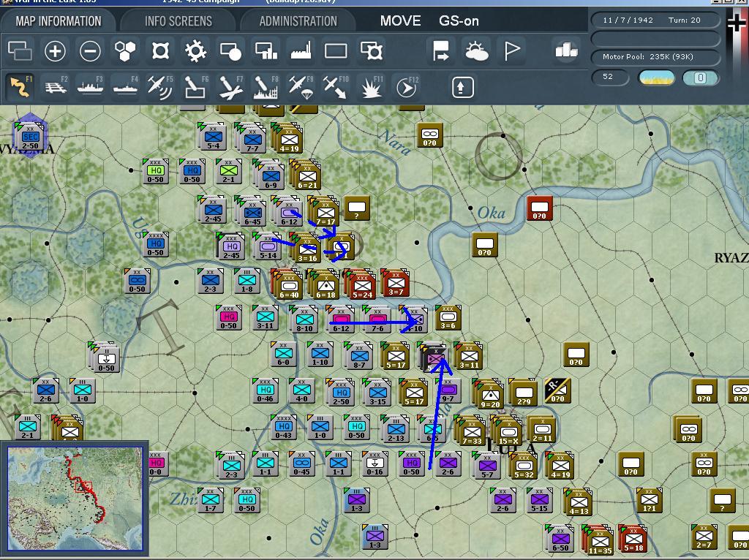The image size is (749, 560).
Task: Toggle the hex grid display icon
Action: tap(124, 50)
